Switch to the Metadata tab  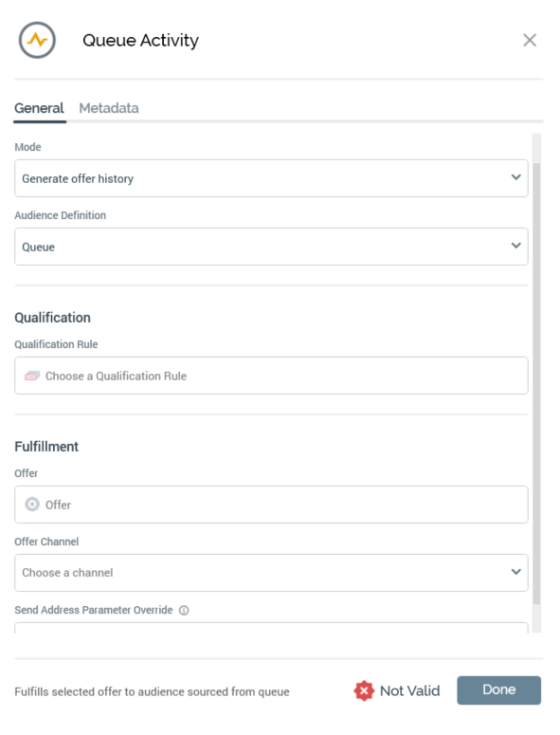coord(109,108)
